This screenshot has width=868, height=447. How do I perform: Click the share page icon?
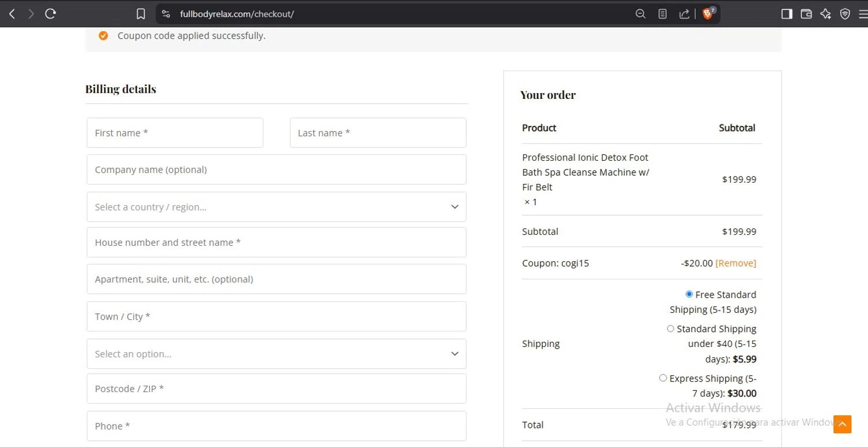pos(684,14)
